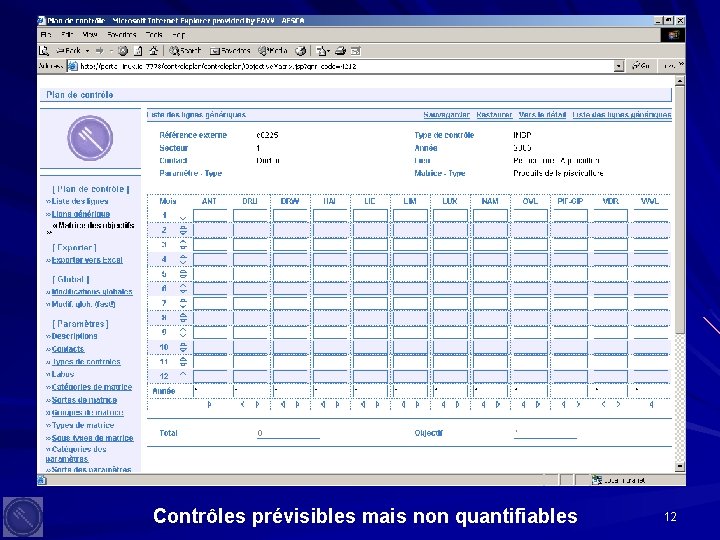Click the page icon in the address bar
Screen dimensions: 720x540
[73, 66]
